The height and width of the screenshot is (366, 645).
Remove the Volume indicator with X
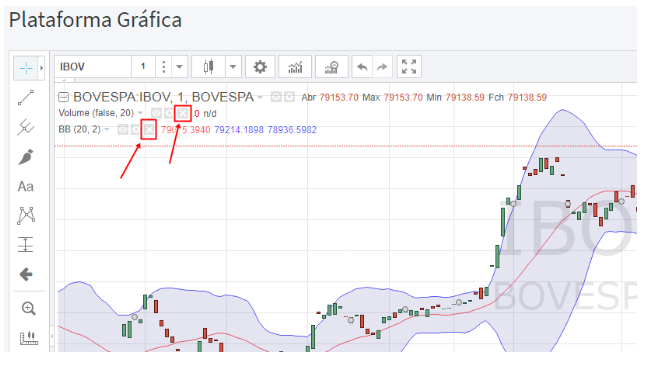pyautogui.click(x=183, y=113)
